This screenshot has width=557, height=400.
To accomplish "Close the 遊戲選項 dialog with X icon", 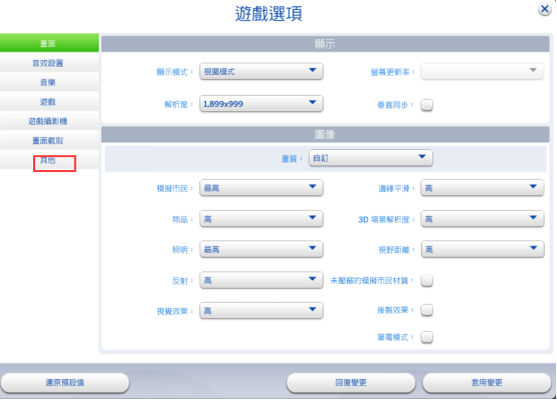I will coord(545,9).
